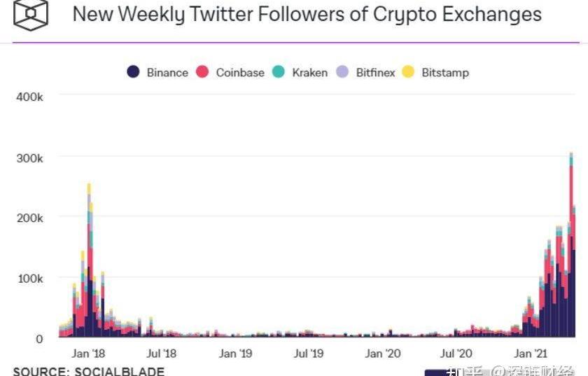
Task: Click the 100k y-axis label
Action: 29,279
